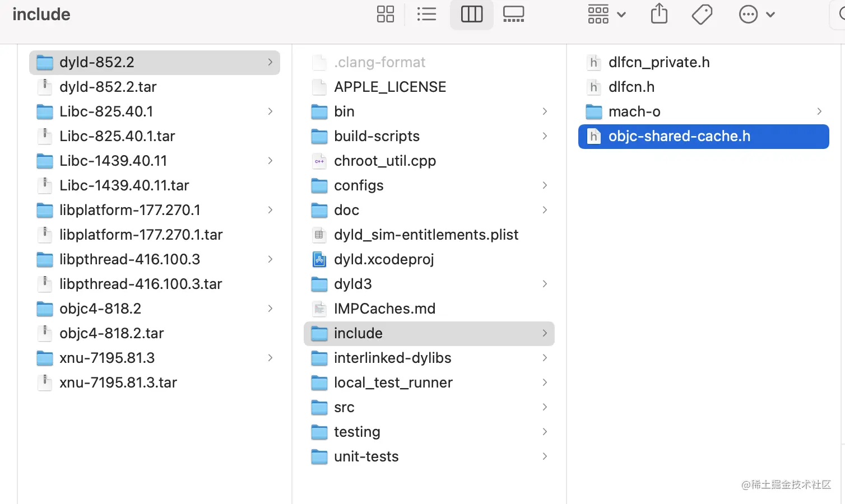Expand the bin folder chevron
The image size is (845, 504).
click(x=545, y=111)
